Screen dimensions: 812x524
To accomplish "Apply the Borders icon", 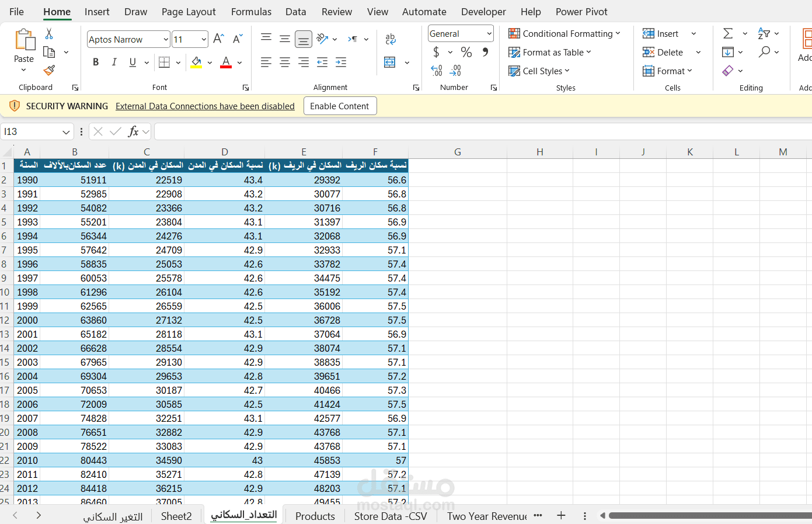I will coord(165,62).
